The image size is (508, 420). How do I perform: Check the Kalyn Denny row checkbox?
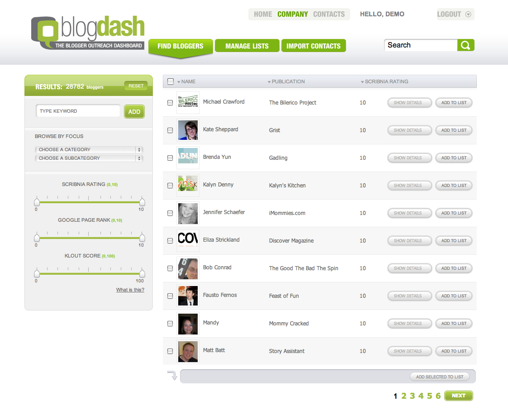point(170,186)
